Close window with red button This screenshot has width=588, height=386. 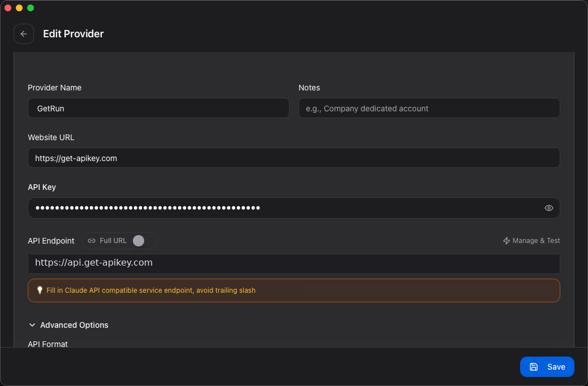pyautogui.click(x=8, y=8)
